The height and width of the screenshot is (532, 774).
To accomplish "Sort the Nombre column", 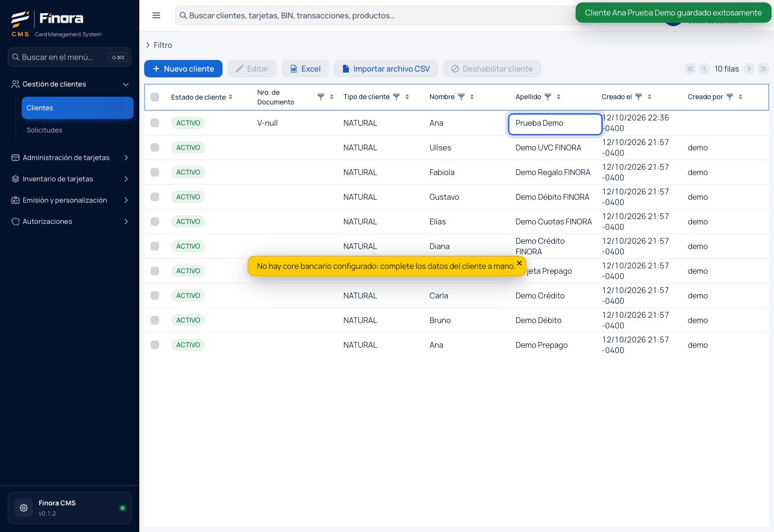I will coord(472,97).
